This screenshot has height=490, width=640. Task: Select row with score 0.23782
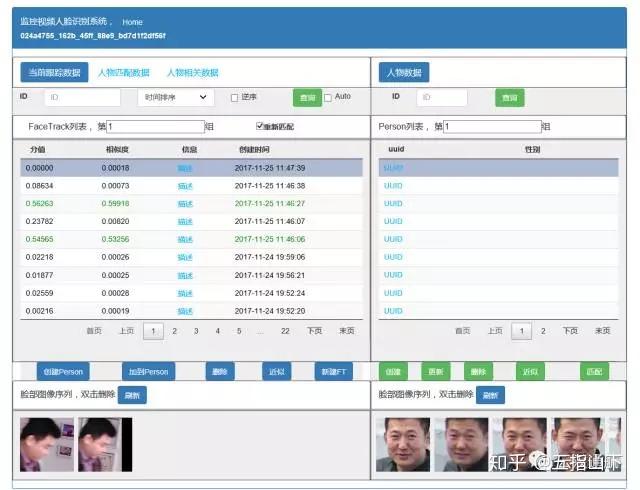(191, 221)
